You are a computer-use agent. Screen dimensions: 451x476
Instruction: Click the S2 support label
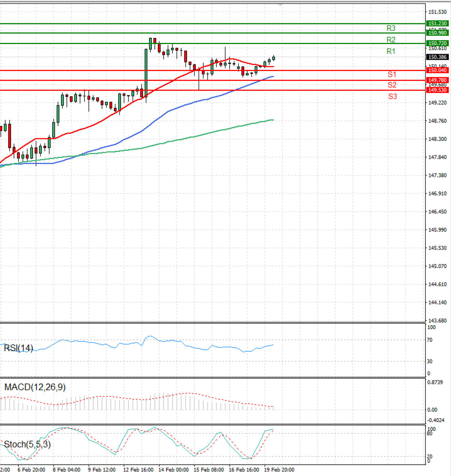[x=392, y=85]
